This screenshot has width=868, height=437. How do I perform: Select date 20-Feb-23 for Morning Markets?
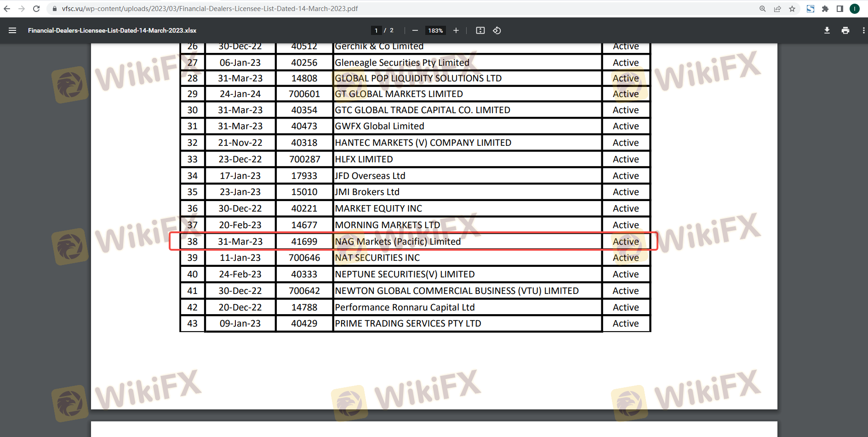240,225
